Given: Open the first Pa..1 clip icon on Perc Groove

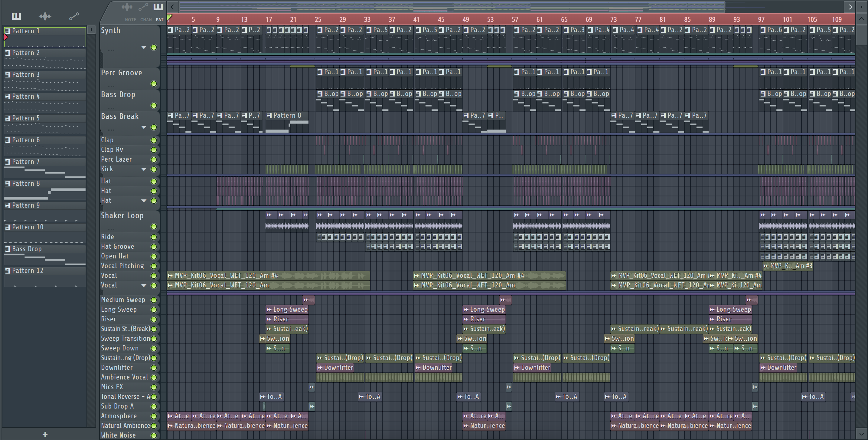Looking at the screenshot, I should [320, 72].
